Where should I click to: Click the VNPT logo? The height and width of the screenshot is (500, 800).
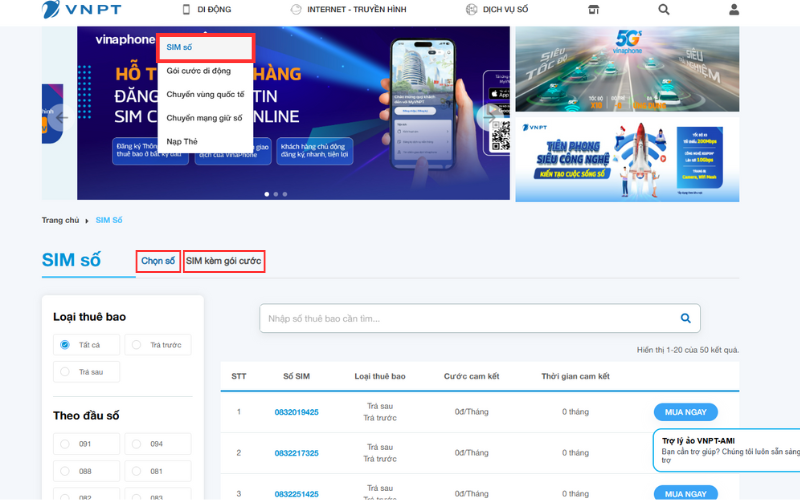(82, 9)
